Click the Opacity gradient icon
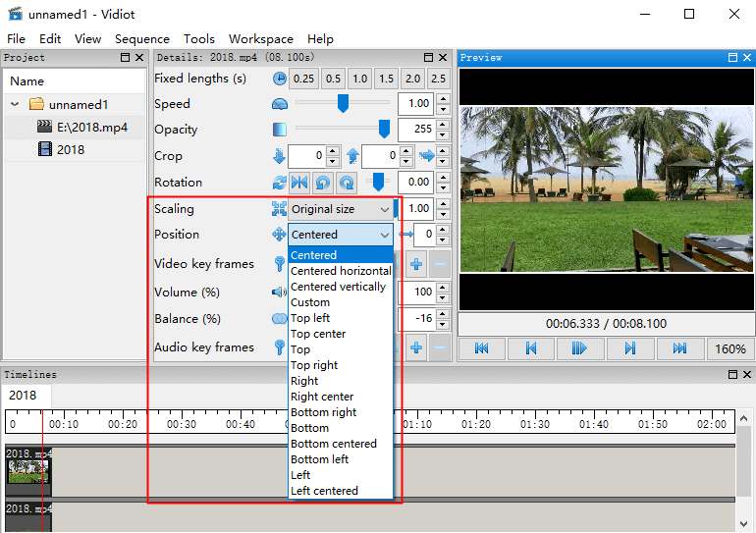The width and height of the screenshot is (756, 533). click(279, 130)
